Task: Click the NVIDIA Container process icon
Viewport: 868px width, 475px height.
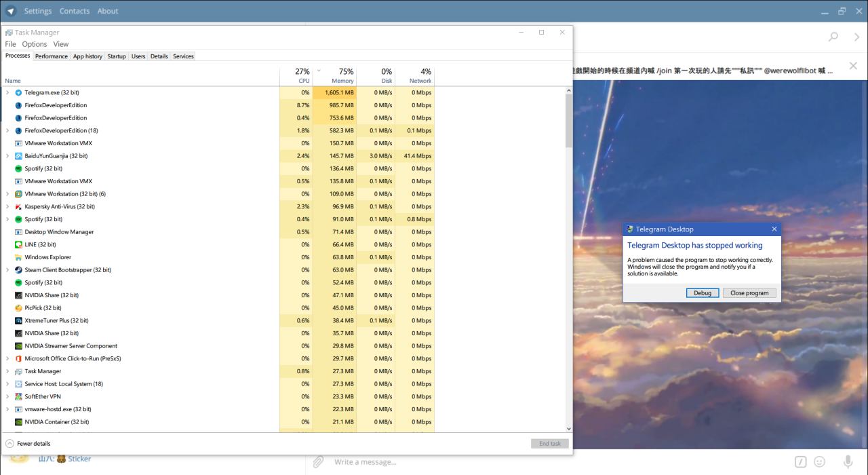Action: [18, 422]
